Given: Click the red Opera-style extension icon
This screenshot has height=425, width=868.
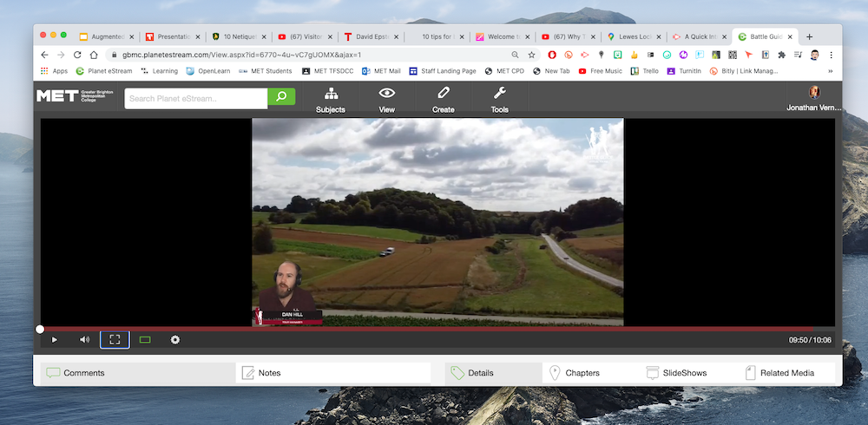Looking at the screenshot, I should pos(552,55).
